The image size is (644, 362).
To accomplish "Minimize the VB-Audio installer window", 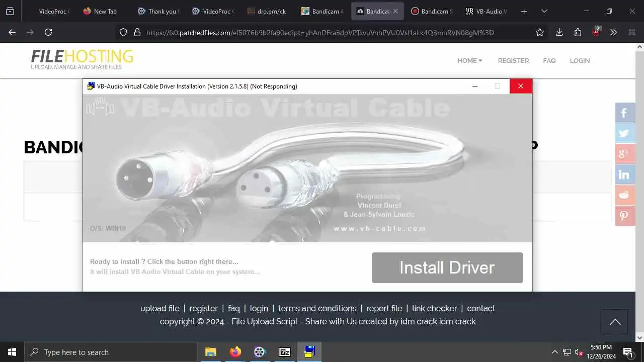I will (x=474, y=86).
